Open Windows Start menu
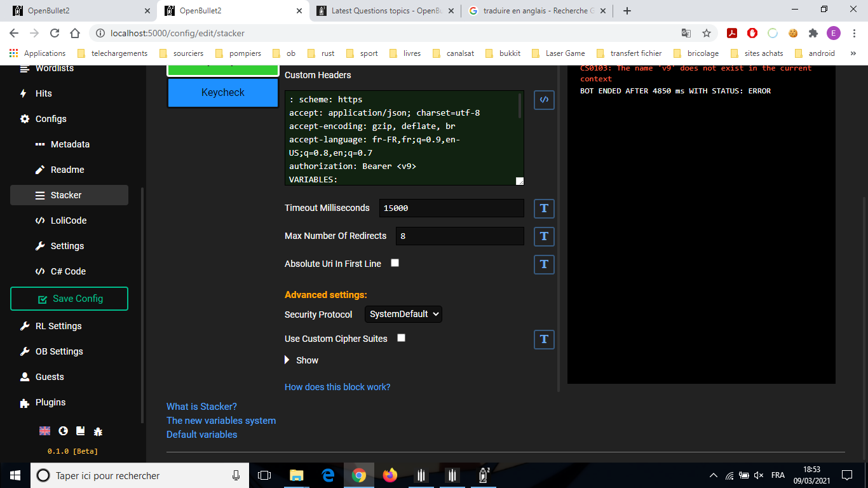Image resolution: width=868 pixels, height=488 pixels. tap(15, 475)
